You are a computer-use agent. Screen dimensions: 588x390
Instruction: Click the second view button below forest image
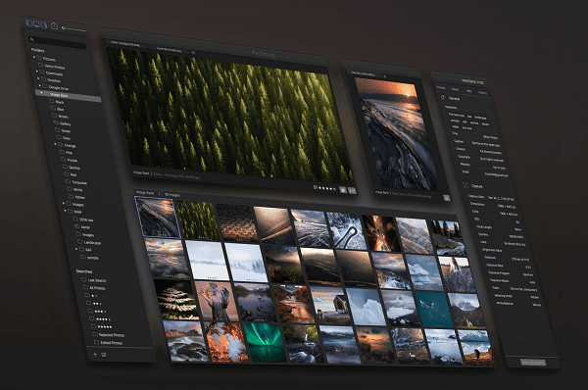click(x=352, y=191)
